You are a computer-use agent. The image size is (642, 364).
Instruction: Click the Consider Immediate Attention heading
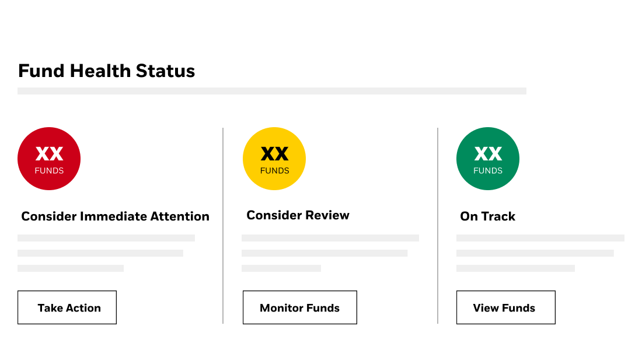click(115, 216)
